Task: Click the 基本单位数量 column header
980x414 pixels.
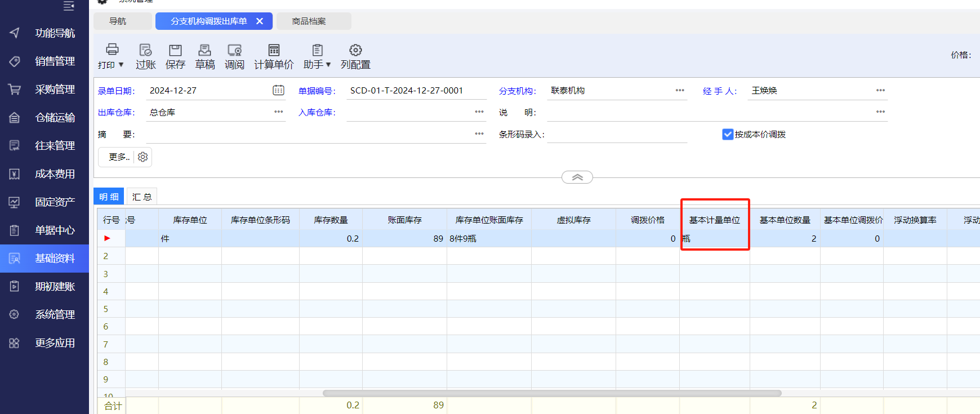Action: point(785,220)
